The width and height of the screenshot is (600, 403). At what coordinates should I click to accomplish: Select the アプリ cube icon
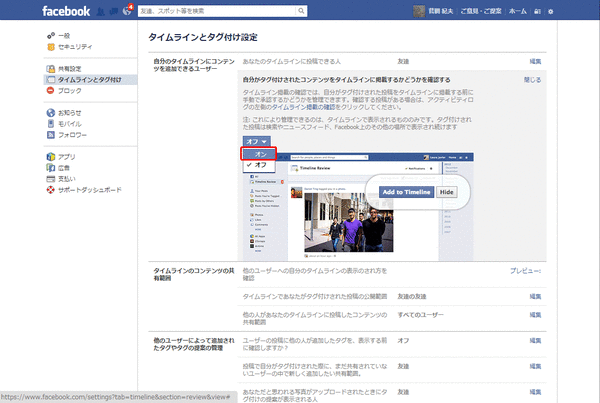[x=51, y=157]
